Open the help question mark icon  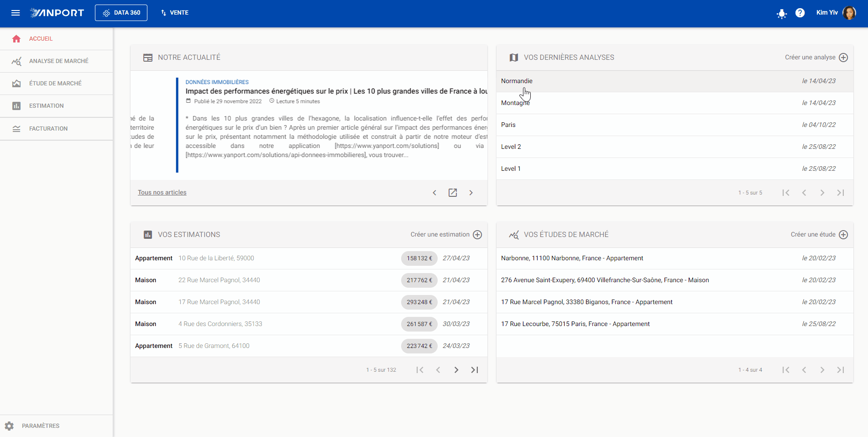coord(800,13)
